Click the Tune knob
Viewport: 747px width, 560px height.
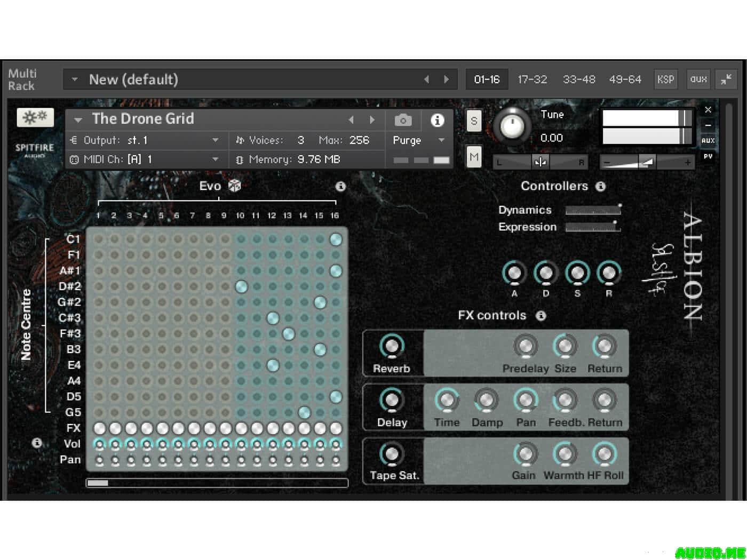(511, 125)
